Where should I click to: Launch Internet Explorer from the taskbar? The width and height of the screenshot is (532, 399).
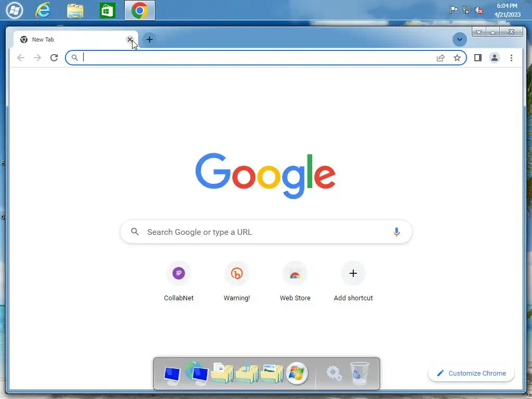43,10
